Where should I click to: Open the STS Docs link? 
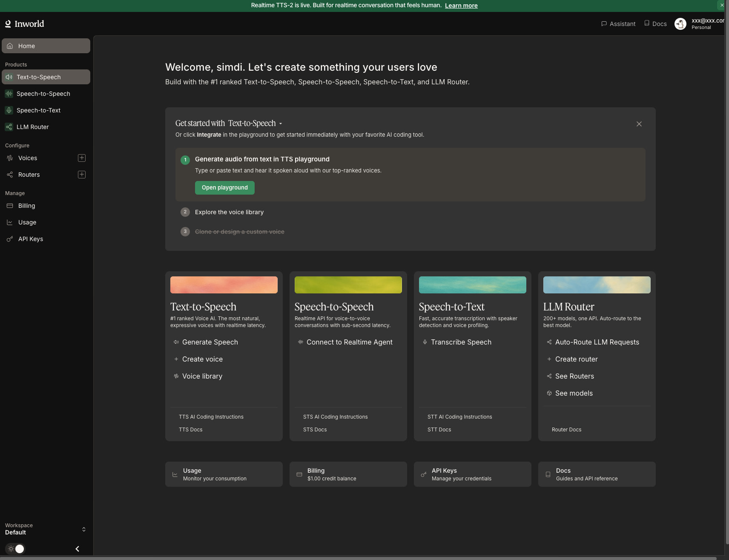315,430
